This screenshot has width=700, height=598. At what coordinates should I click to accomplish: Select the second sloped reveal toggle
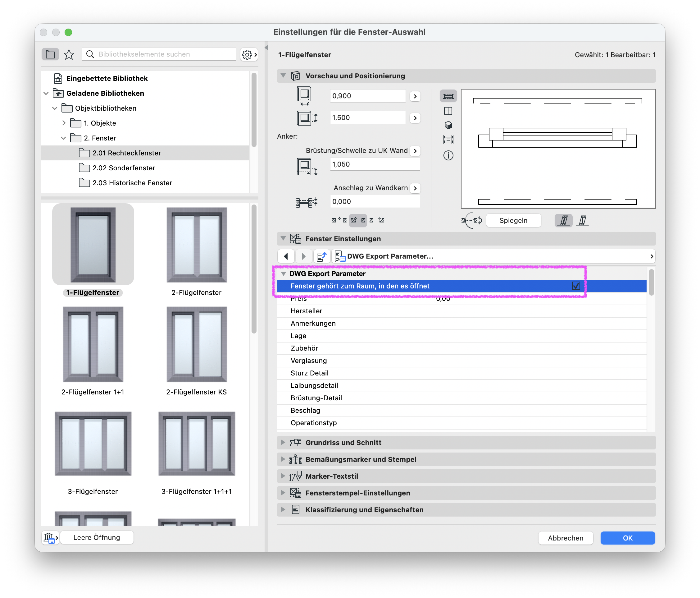pyautogui.click(x=582, y=220)
